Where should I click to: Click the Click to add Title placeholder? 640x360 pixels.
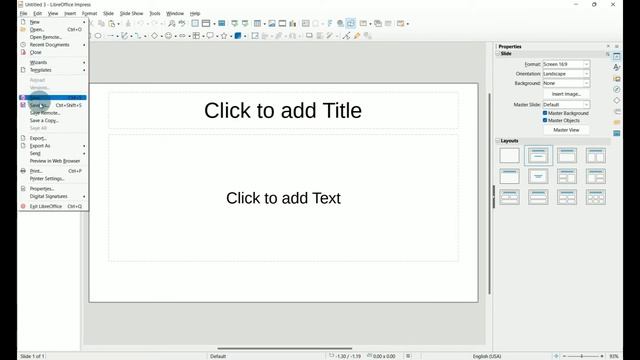(x=283, y=111)
